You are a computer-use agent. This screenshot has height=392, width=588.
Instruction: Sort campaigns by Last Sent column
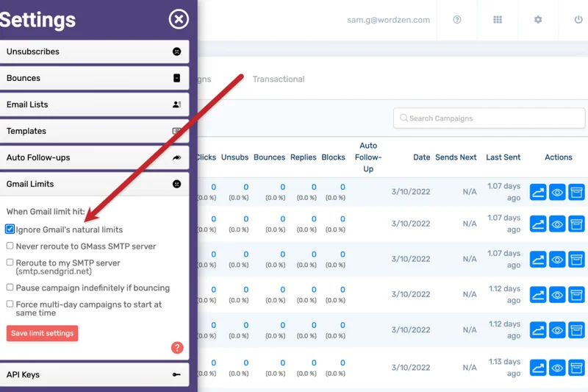[503, 157]
